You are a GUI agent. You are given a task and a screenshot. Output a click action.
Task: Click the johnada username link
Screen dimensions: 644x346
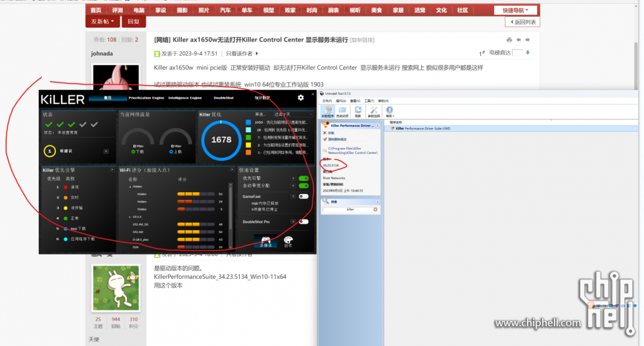click(102, 53)
